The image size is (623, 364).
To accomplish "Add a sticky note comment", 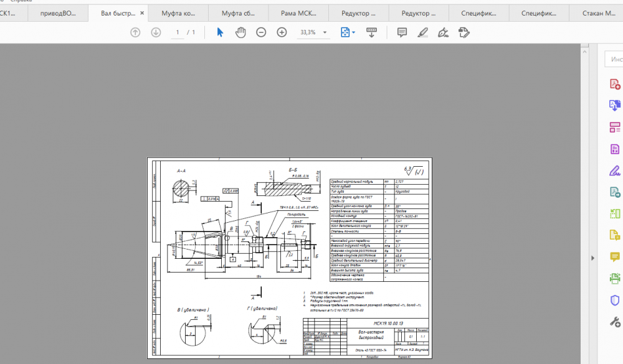I will 402,32.
